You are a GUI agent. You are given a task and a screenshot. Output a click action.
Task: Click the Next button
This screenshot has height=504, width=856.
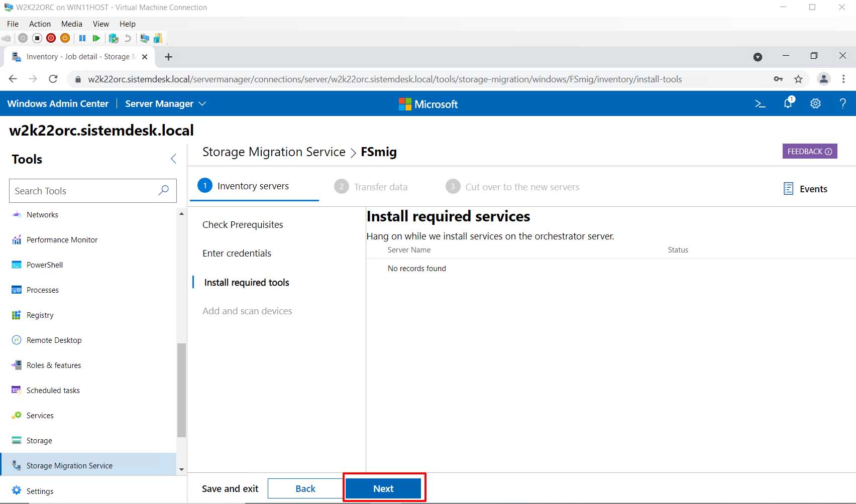point(383,488)
